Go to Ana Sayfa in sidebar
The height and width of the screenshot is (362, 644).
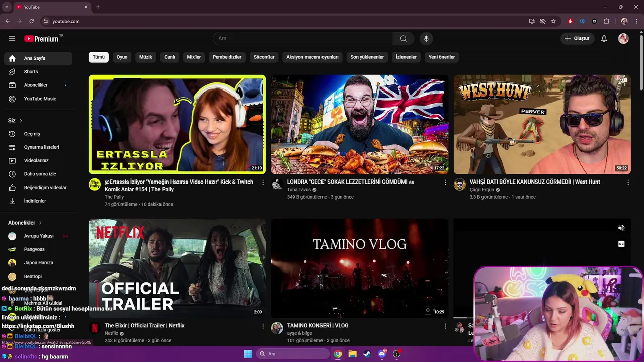(38, 58)
